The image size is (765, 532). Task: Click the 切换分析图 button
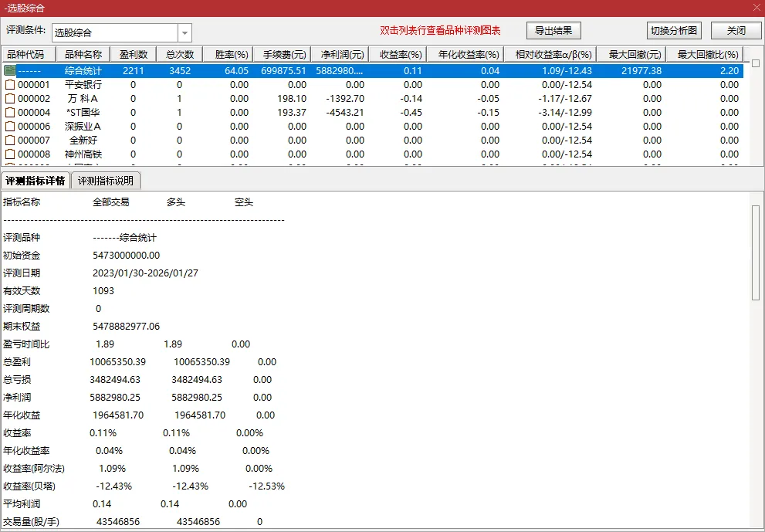tap(674, 31)
